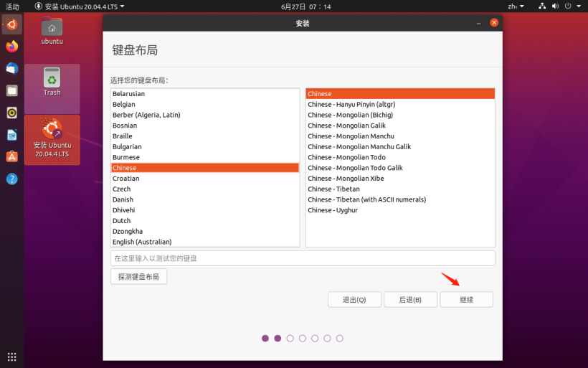Click the 活动 activities menu

12,6
